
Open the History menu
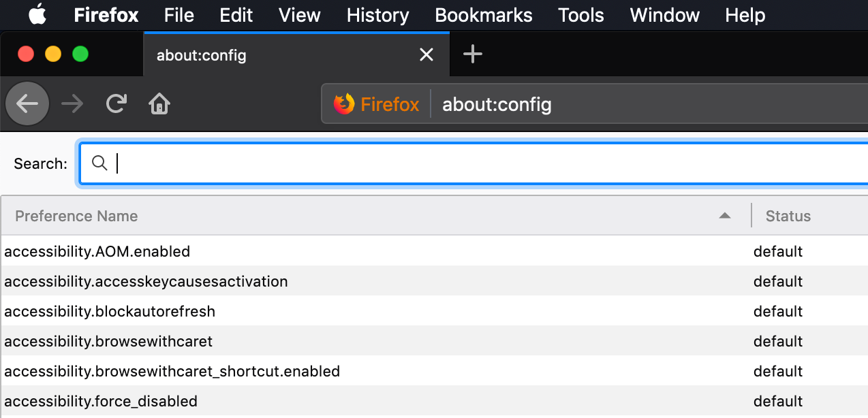(377, 15)
